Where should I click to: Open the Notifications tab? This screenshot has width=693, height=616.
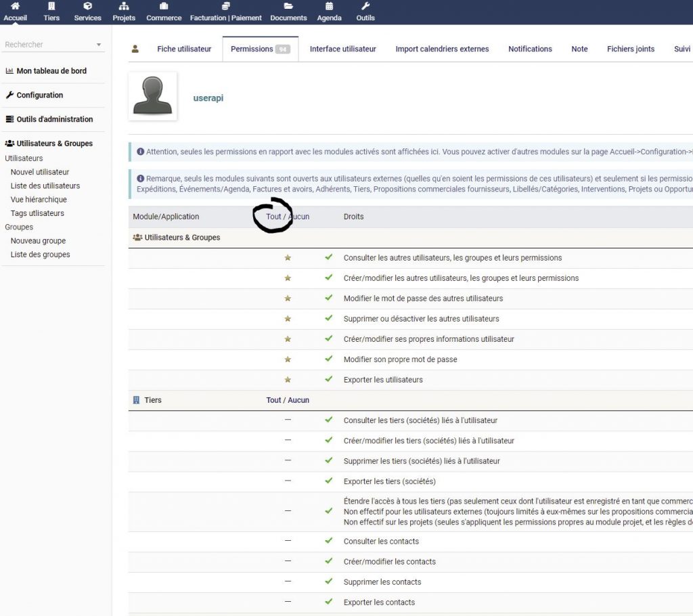(530, 49)
